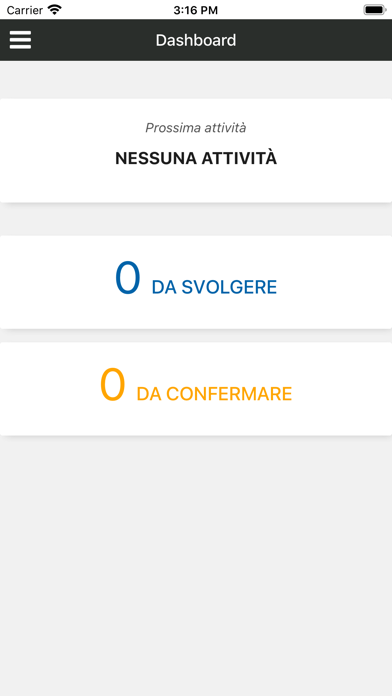The width and height of the screenshot is (392, 696).
Task: Select the DA CONFERMARE orange label
Action: (x=214, y=394)
